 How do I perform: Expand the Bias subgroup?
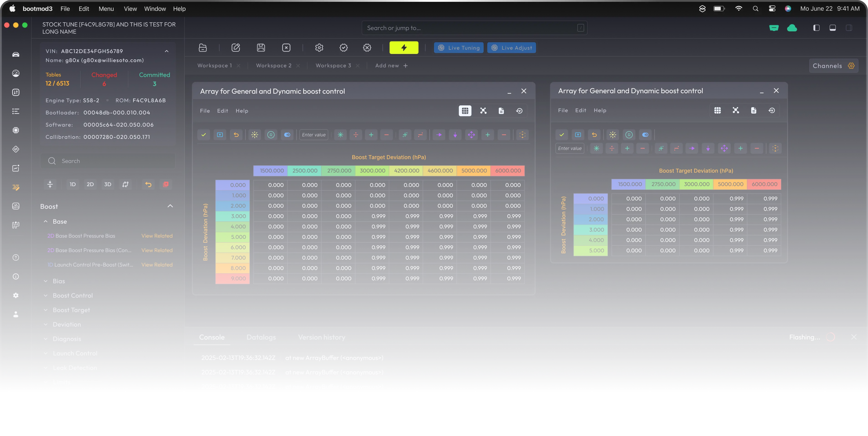pos(46,281)
